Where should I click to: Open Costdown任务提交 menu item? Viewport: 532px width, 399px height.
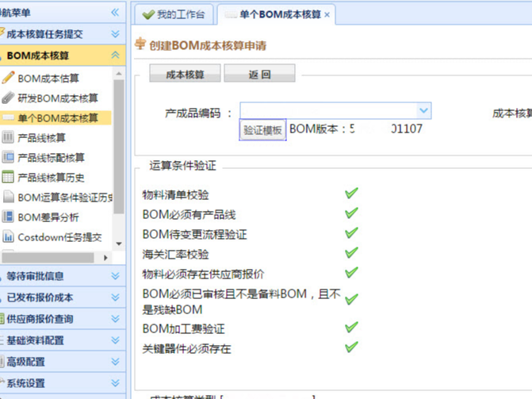[59, 237]
